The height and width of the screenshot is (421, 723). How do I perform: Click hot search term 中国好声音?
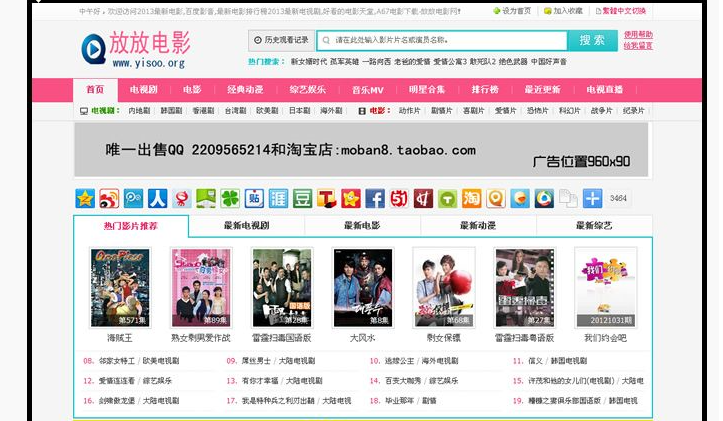[x=549, y=62]
